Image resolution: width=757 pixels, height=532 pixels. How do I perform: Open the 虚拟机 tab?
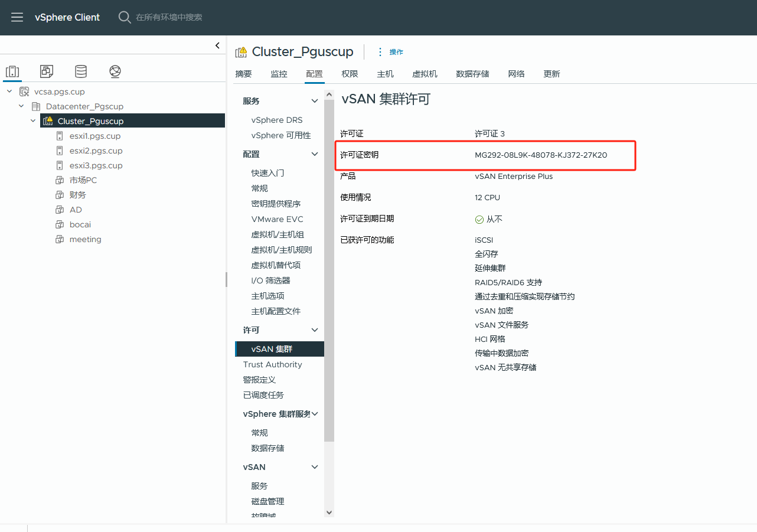click(x=425, y=74)
